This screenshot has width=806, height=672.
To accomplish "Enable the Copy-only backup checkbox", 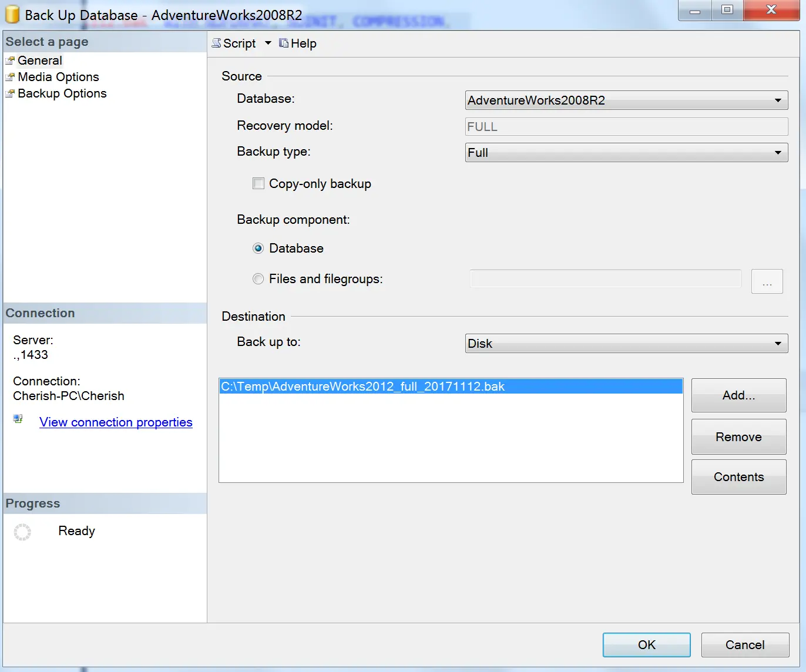I will coord(258,183).
